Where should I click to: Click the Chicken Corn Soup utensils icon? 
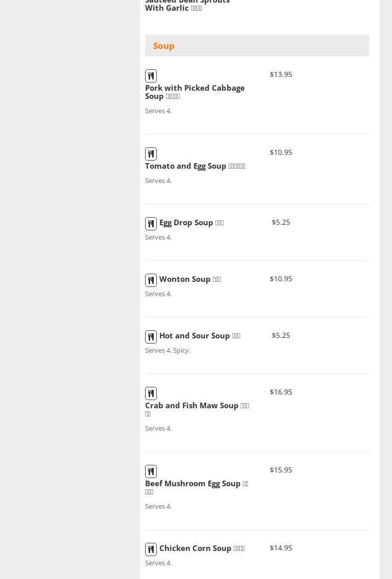[151, 549]
